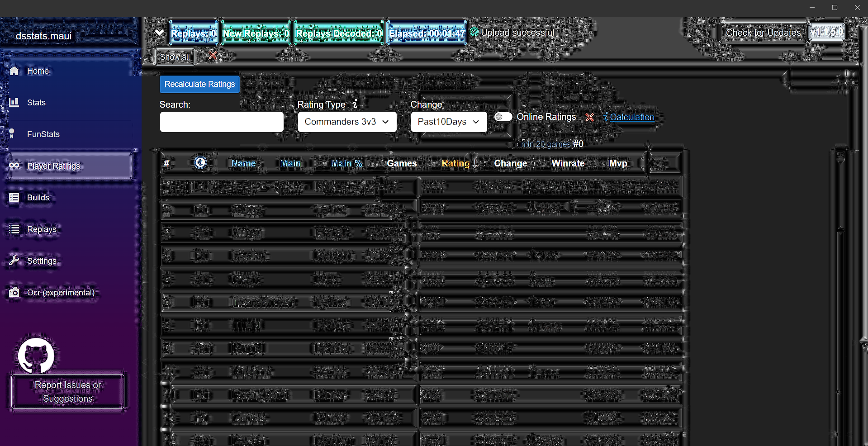Open the Commanders 3v3 rating type dropdown
The height and width of the screenshot is (446, 868).
pyautogui.click(x=347, y=122)
